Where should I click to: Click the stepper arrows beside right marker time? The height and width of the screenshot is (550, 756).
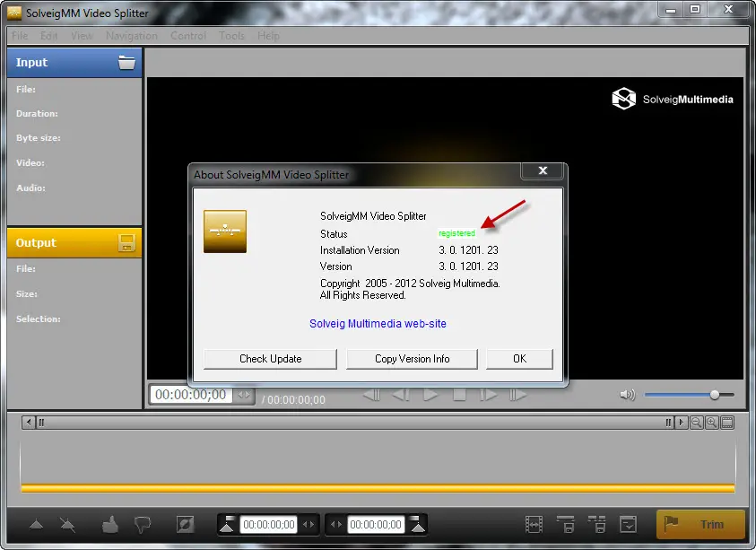click(336, 525)
